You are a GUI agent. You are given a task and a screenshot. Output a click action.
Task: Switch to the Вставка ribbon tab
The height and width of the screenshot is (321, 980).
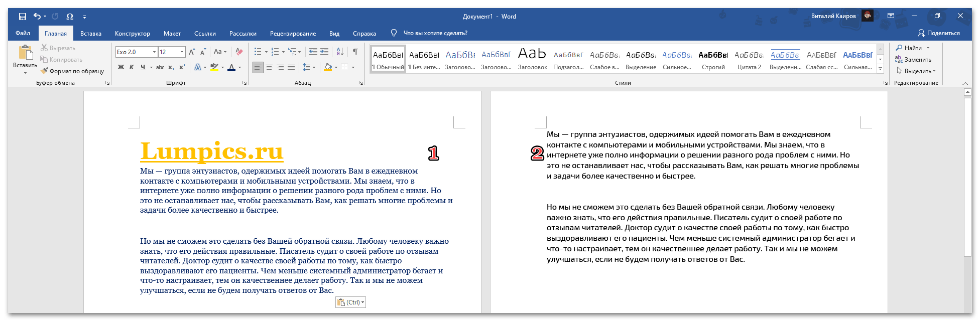91,34
